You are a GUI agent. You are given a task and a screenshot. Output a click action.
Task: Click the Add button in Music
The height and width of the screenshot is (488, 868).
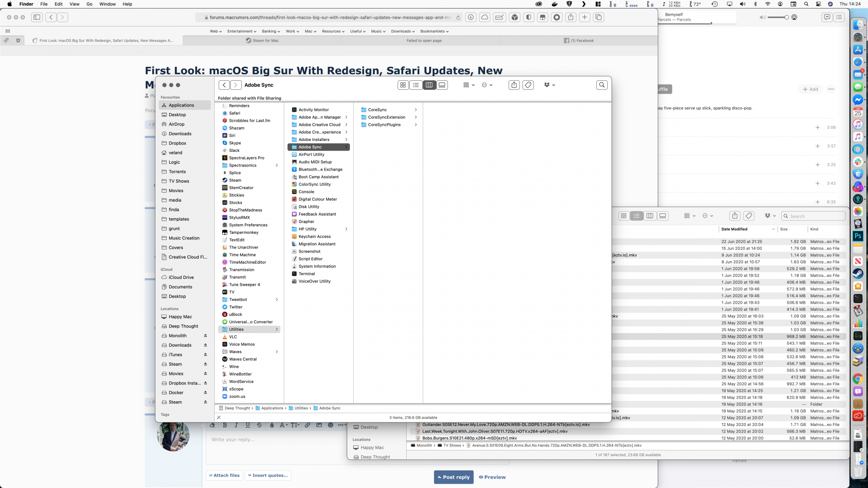pos(810,89)
